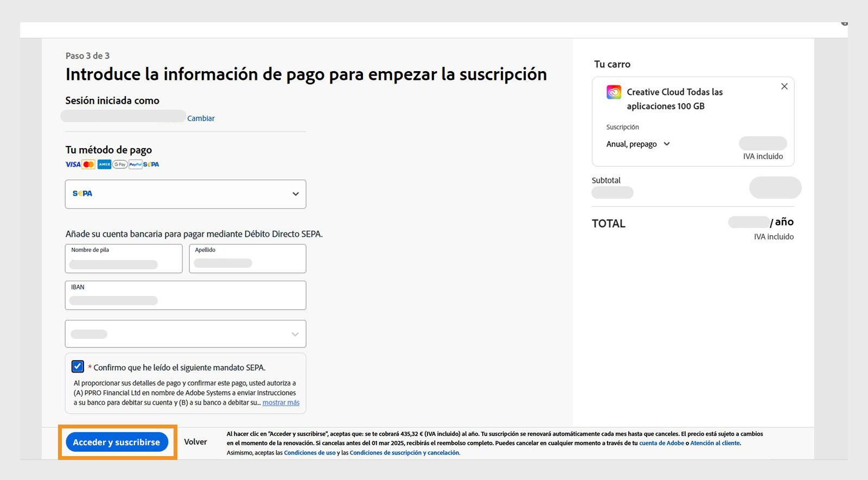
Task: Open the Atención al cliente link
Action: click(715, 443)
